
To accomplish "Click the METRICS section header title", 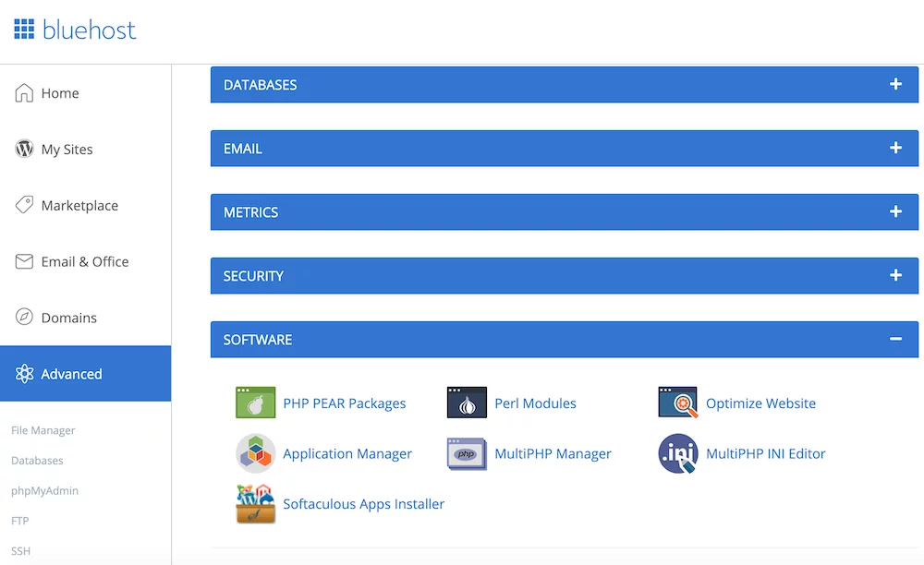I will click(x=250, y=212).
